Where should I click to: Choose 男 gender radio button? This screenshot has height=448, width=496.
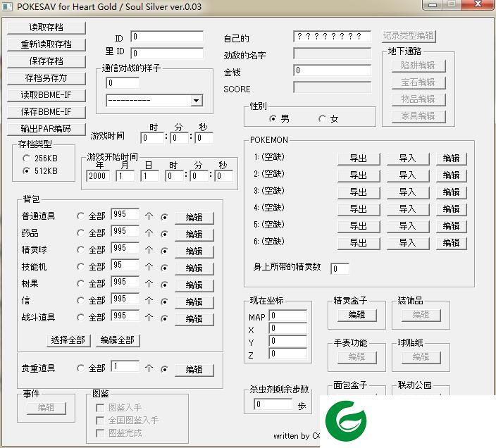(273, 119)
